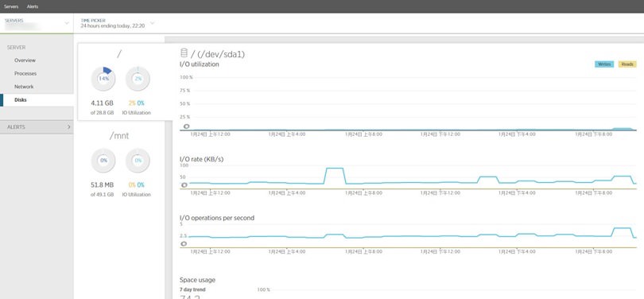Go to the Overview section
Image resolution: width=644 pixels, height=299 pixels.
click(25, 60)
